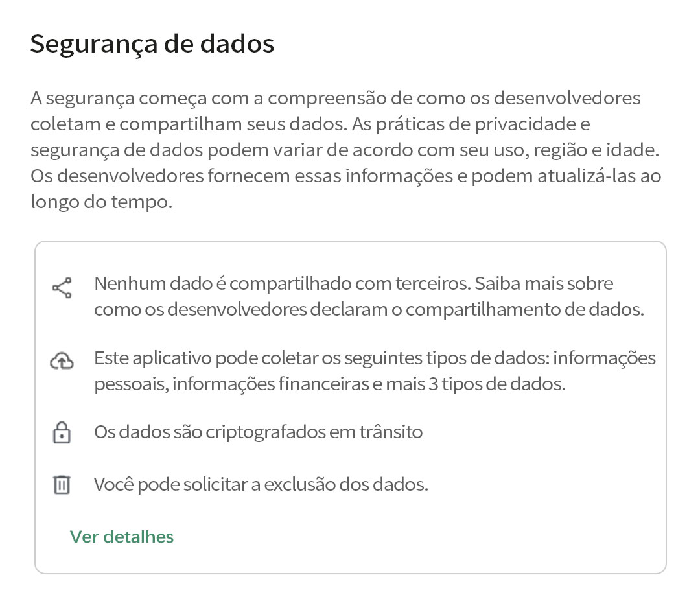This screenshot has width=700, height=599.
Task: Click the padlock encryption icon
Action: coord(62,432)
